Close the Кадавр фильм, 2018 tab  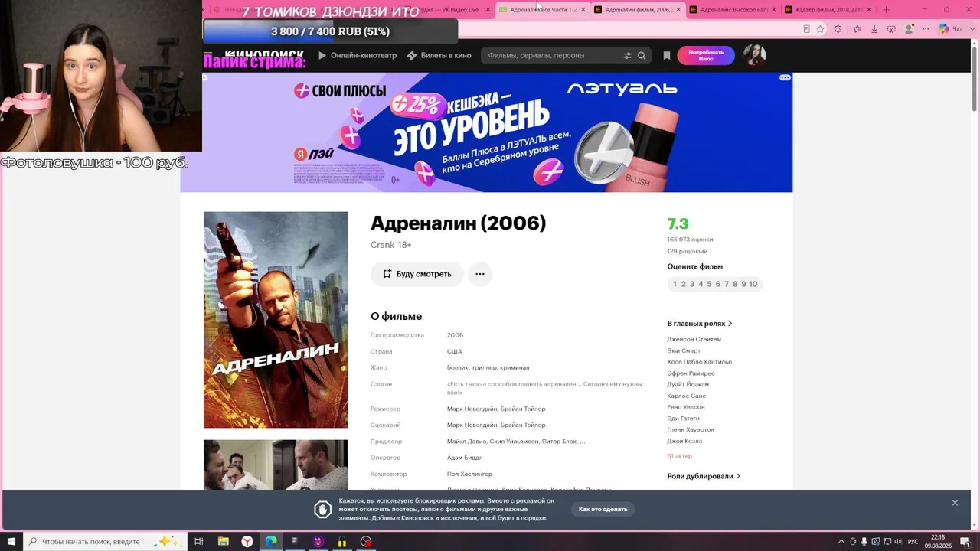[x=869, y=10]
